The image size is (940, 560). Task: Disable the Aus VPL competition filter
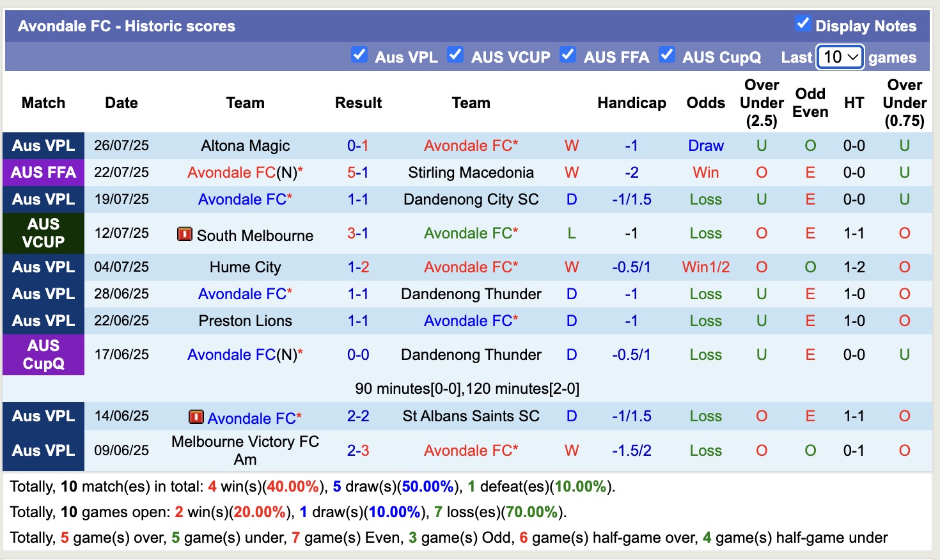point(359,56)
